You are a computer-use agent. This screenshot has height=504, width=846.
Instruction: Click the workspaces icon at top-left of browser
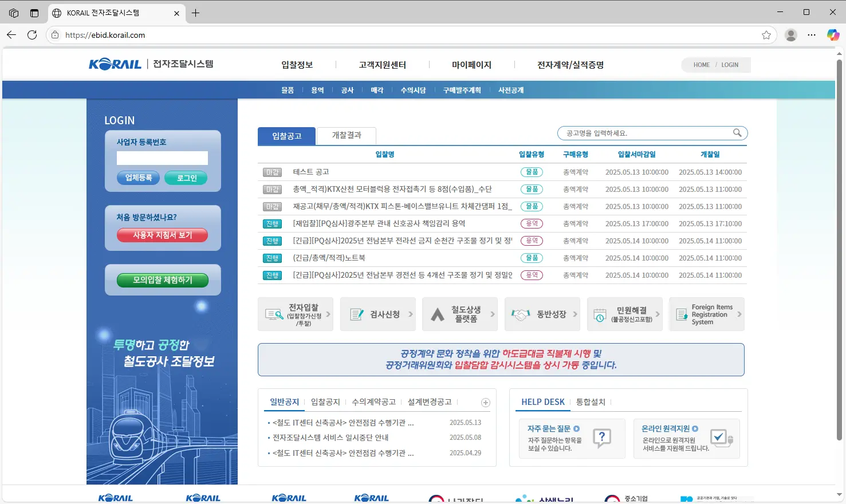click(x=14, y=13)
